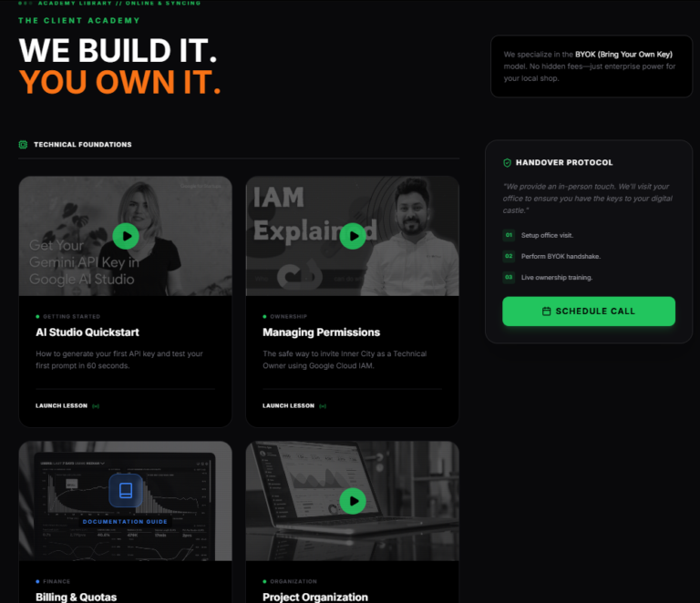Image resolution: width=700 pixels, height=603 pixels.
Task: Click the Handover Protocol shield icon
Action: click(x=507, y=163)
